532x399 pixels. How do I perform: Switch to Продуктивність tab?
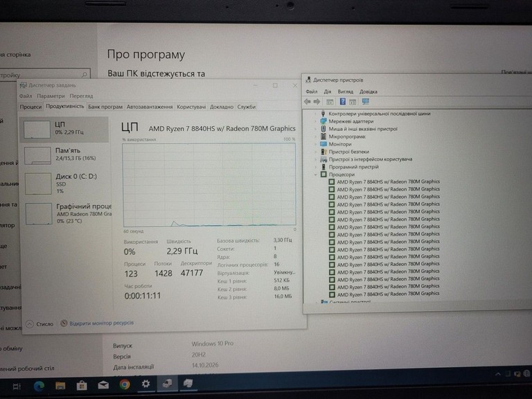click(65, 106)
